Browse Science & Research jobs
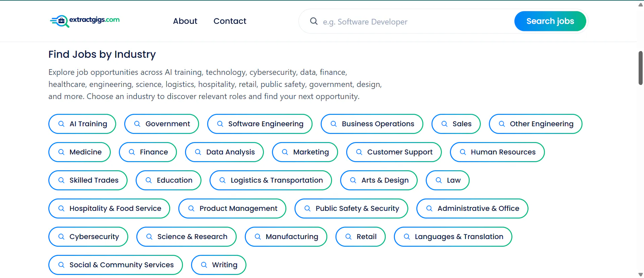 (x=186, y=237)
